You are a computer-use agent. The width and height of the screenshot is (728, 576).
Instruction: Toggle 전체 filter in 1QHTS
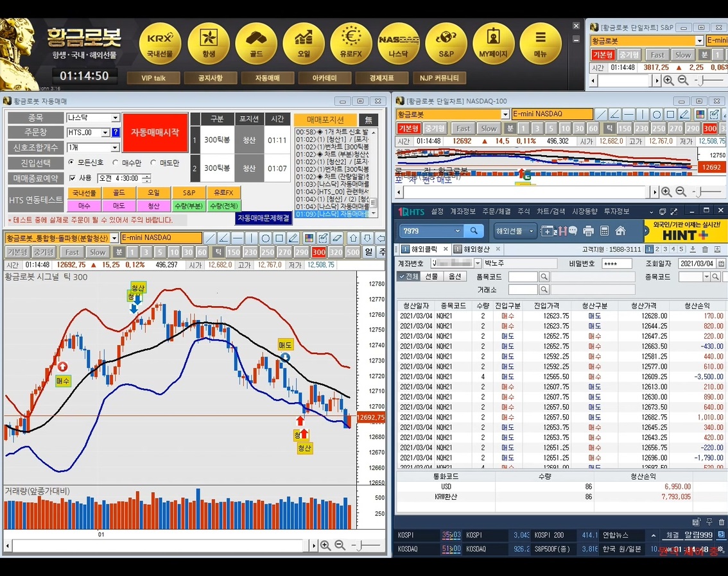pyautogui.click(x=408, y=276)
